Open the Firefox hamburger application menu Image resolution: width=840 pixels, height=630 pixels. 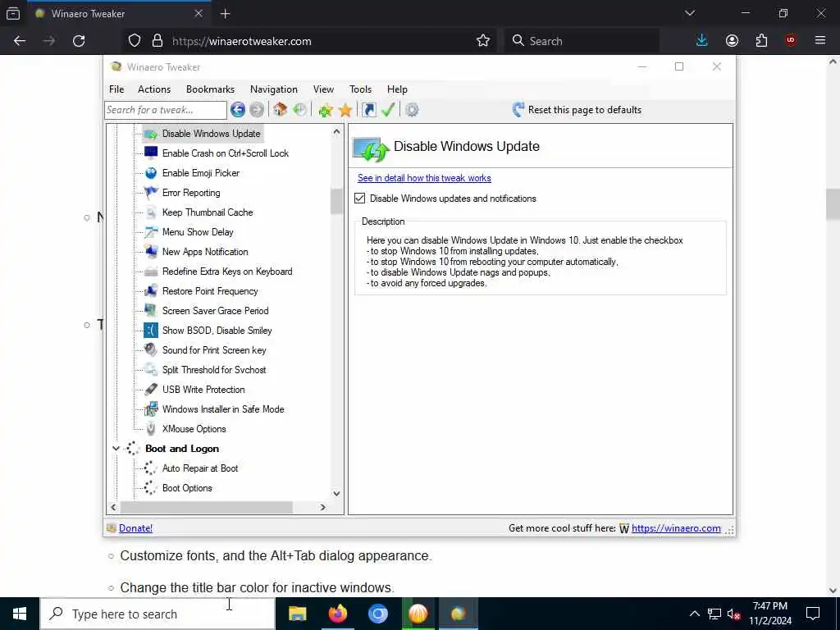tap(820, 41)
